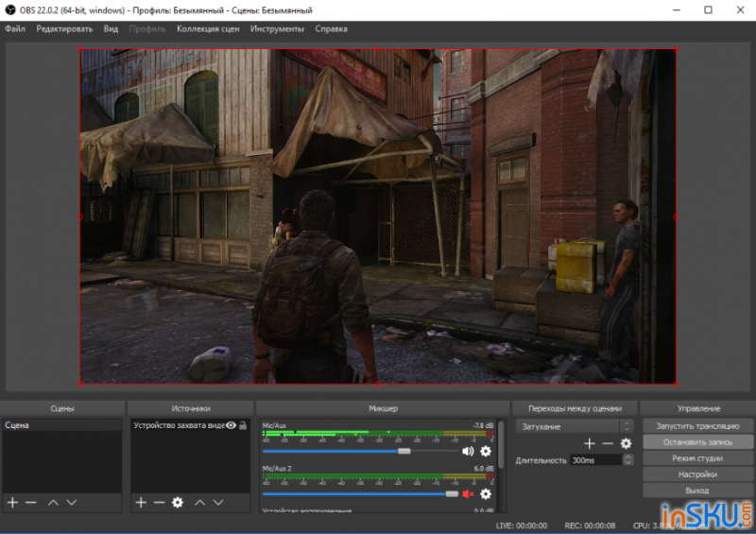Add a new source with plus icon
Image resolution: width=756 pixels, height=534 pixels.
click(x=141, y=503)
